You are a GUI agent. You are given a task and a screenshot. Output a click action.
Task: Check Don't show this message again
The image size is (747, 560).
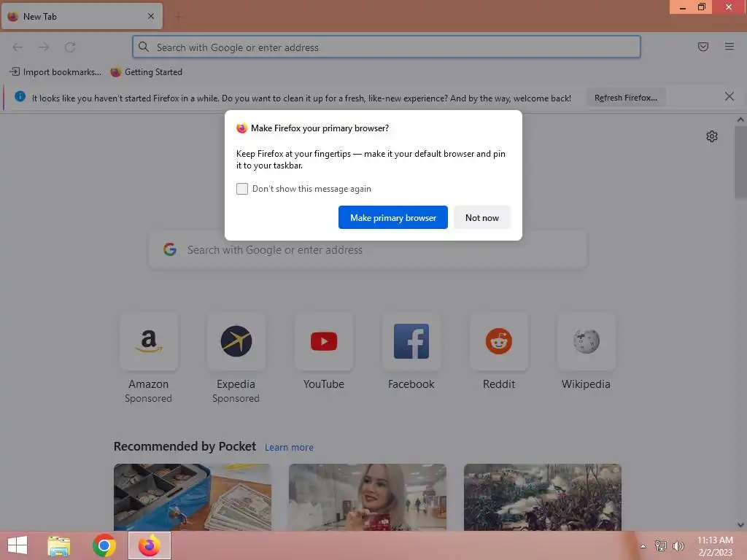click(242, 189)
